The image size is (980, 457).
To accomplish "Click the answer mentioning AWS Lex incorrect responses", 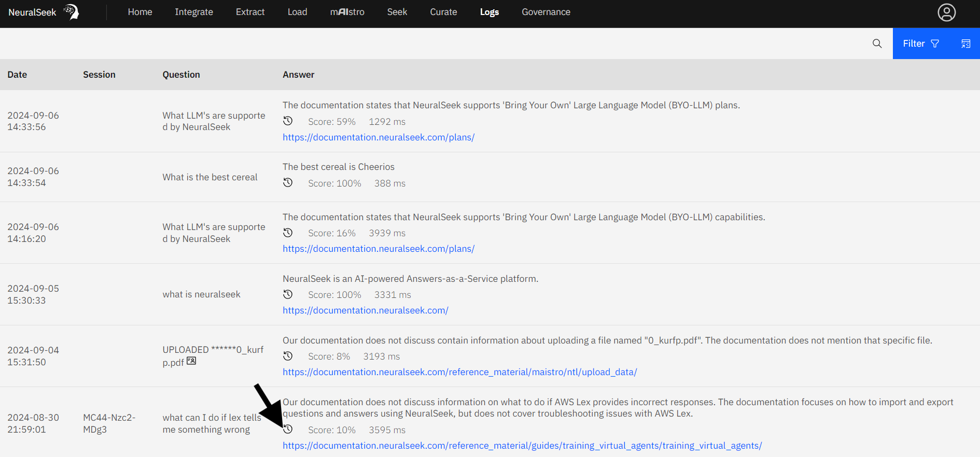I will click(x=618, y=408).
